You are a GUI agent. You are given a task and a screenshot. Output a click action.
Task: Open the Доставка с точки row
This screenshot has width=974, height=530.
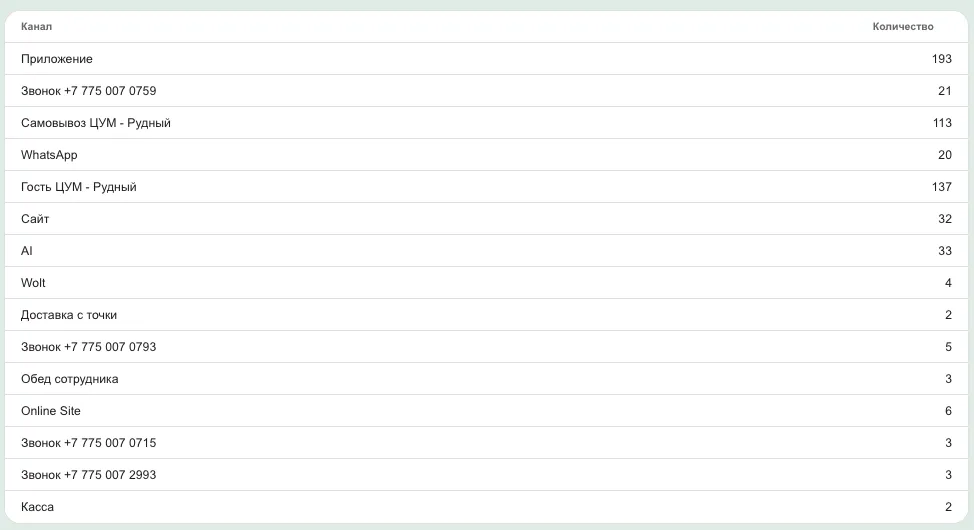[x=486, y=315]
